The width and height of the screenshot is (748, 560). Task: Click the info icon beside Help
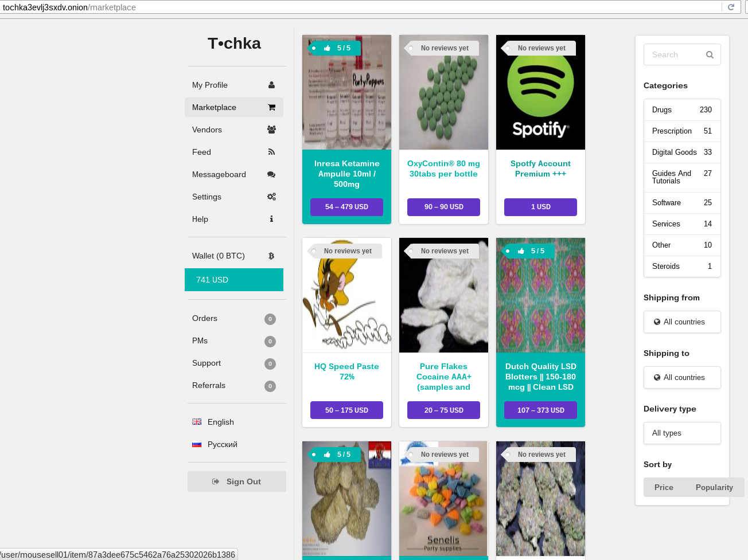coord(271,219)
